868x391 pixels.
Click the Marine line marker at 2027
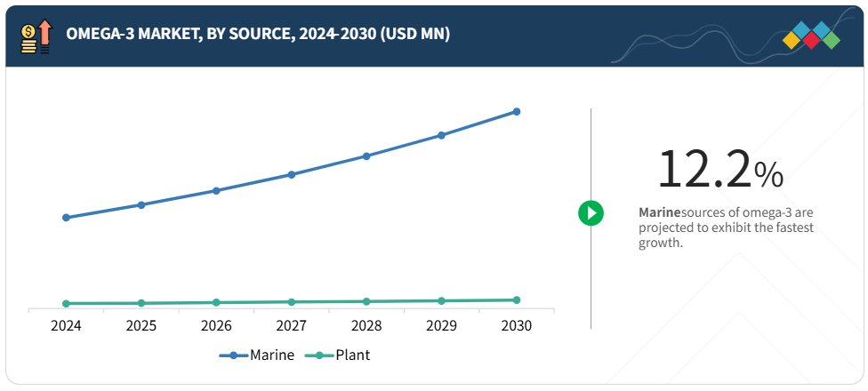coord(292,174)
